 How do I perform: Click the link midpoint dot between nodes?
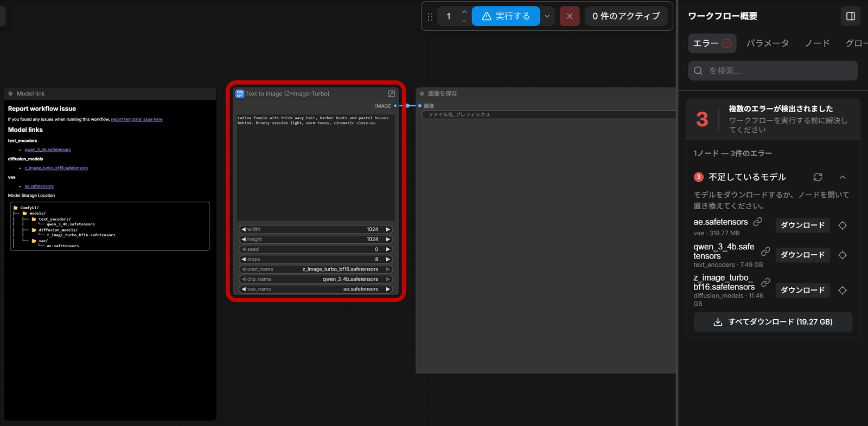pos(407,106)
